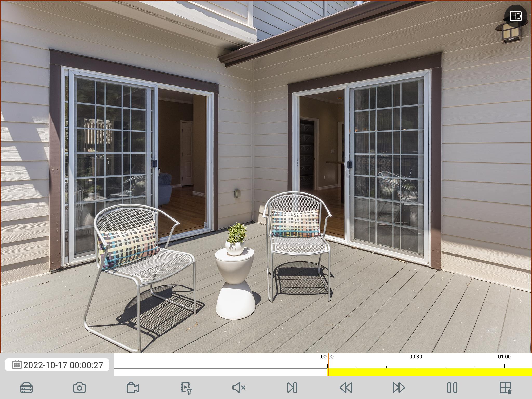Open the device list icon
This screenshot has width=532, height=399.
[26, 388]
